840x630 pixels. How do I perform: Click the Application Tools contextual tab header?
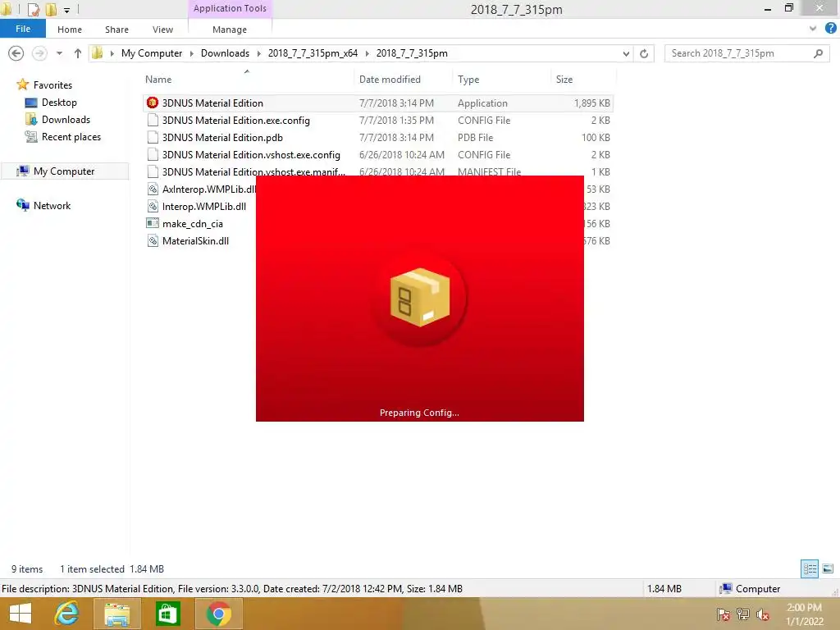(x=230, y=8)
